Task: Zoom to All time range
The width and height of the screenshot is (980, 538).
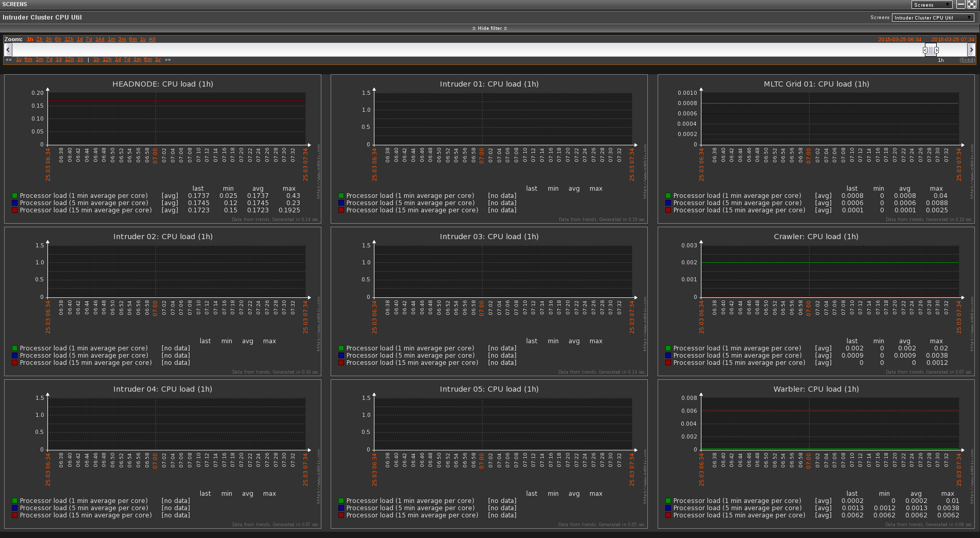Action: click(152, 39)
